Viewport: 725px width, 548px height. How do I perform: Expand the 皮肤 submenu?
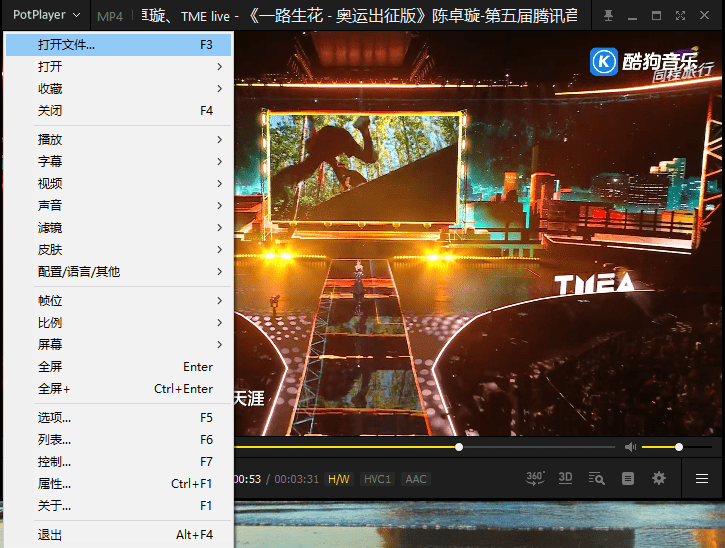point(118,250)
